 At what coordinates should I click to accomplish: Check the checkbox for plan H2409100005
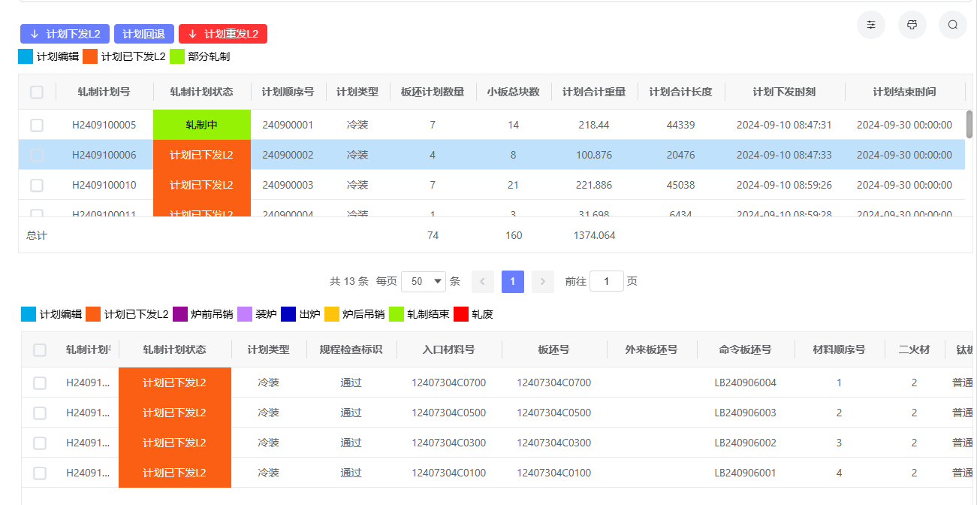[x=36, y=124]
